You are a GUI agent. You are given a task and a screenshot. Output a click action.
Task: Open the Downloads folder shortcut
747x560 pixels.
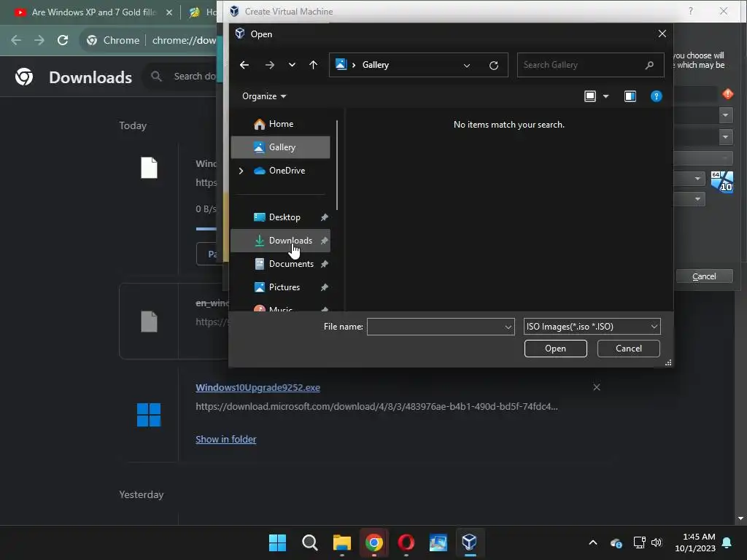click(281, 241)
